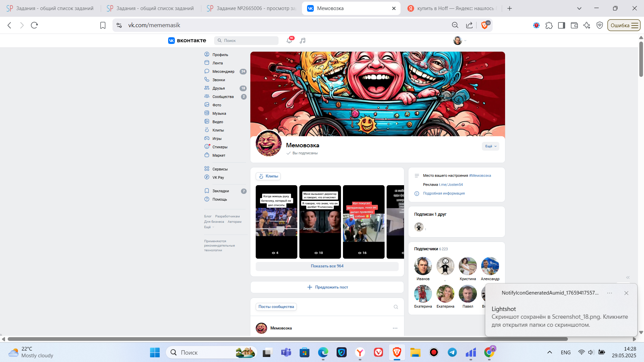The image size is (644, 362).
Task: Open the VK music note icon
Action: pos(303,41)
